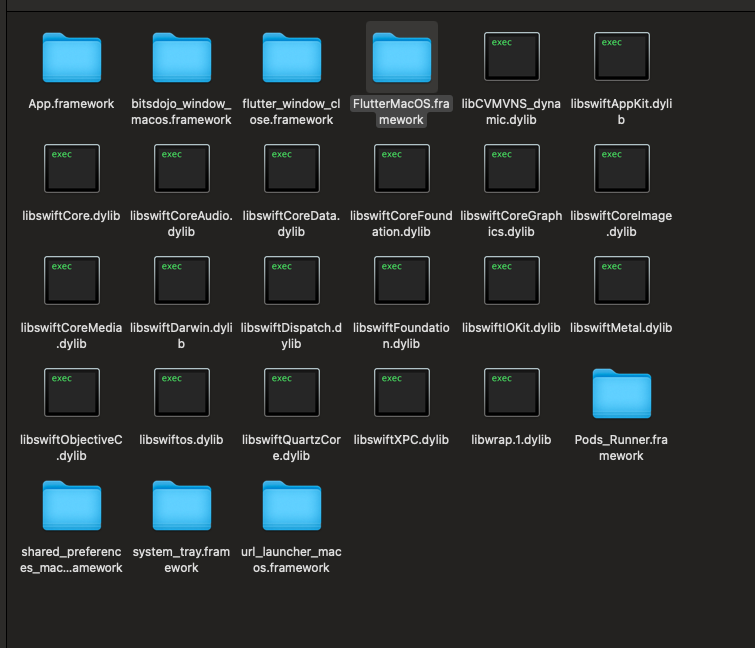Select the libswiftCore.dylib exec icon
The height and width of the screenshot is (648, 755).
(x=71, y=169)
